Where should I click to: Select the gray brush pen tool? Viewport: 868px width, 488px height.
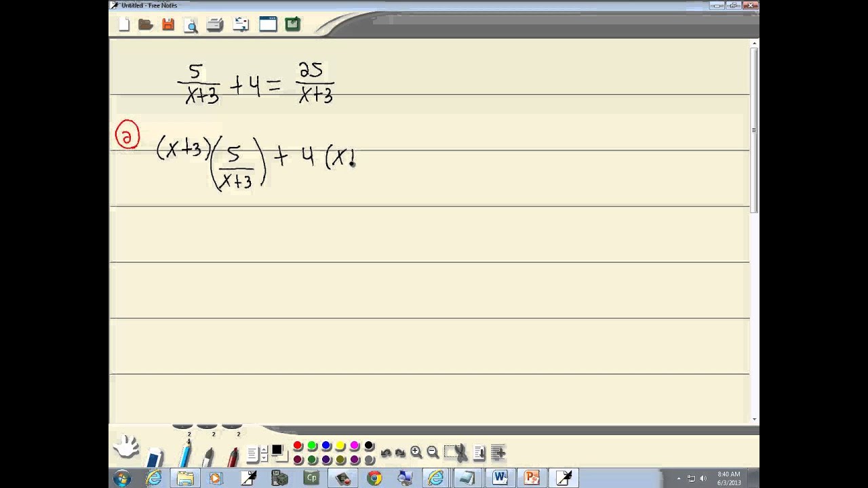pyautogui.click(x=208, y=456)
